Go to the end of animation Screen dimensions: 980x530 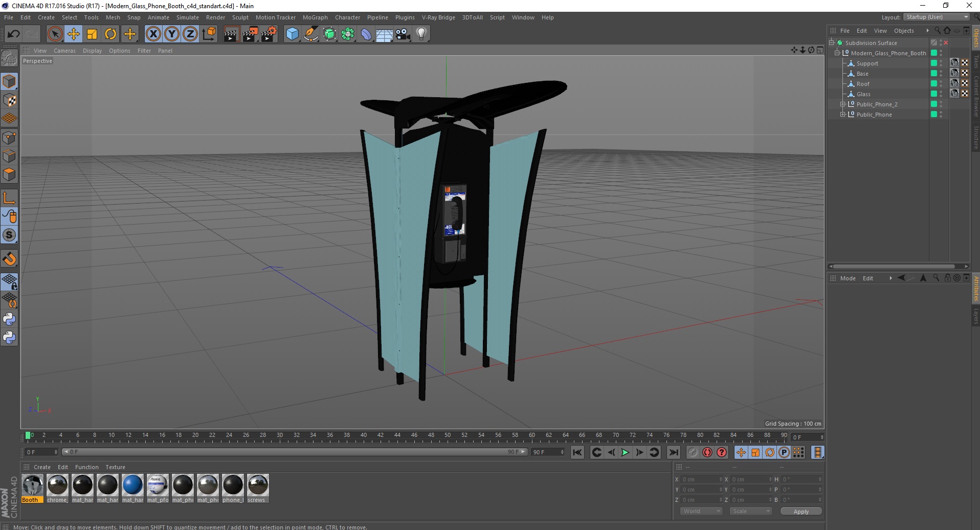pos(674,452)
